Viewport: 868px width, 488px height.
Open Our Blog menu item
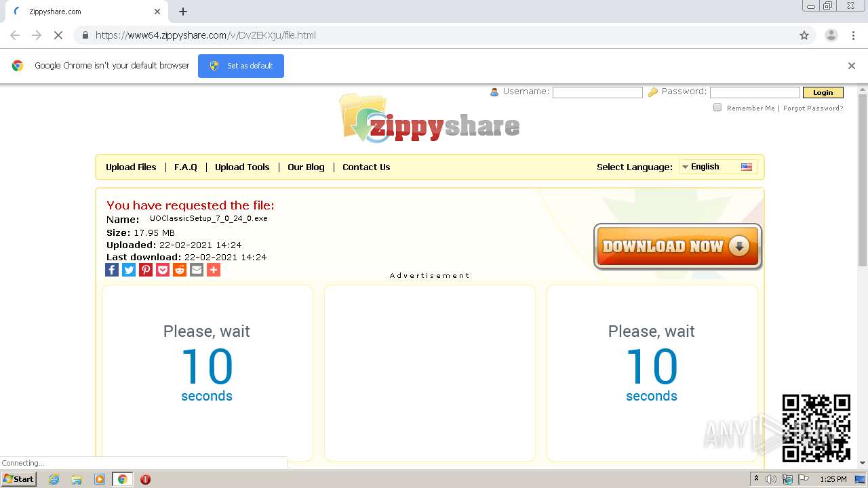coord(306,167)
